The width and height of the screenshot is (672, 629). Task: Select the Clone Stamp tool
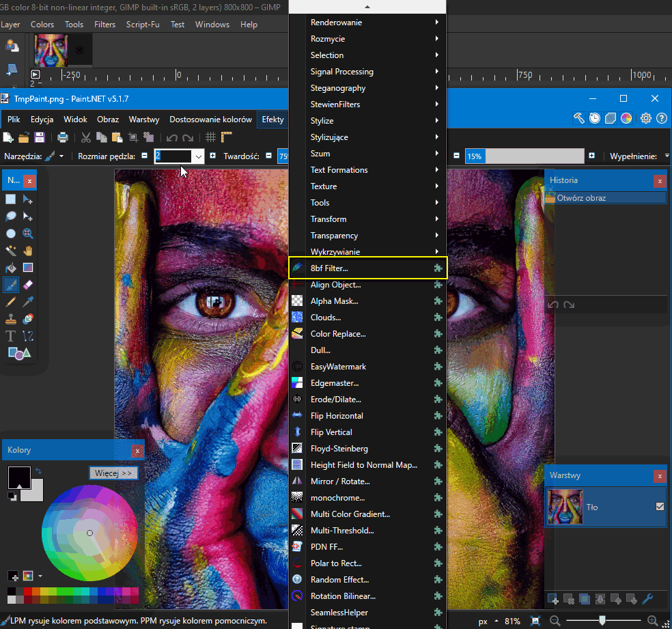(x=11, y=318)
